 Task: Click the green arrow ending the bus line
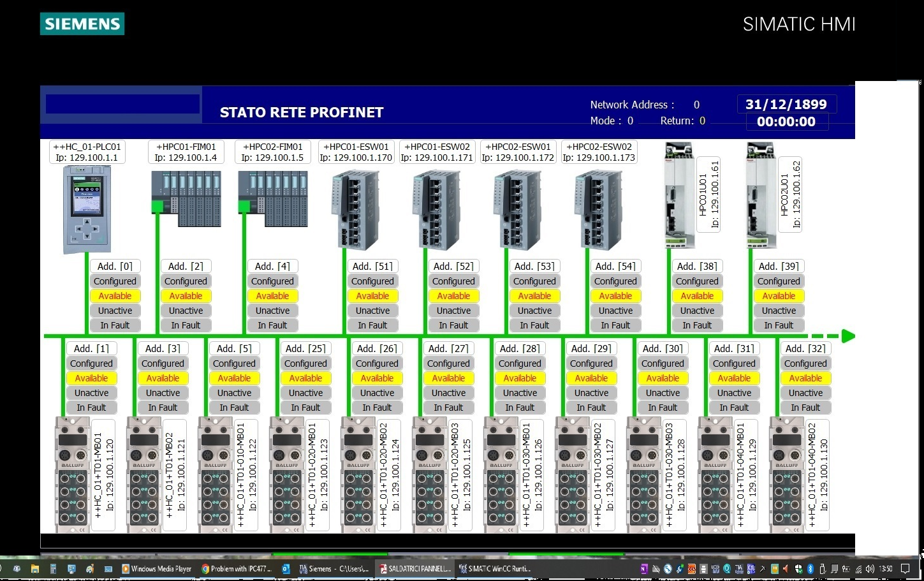click(x=847, y=335)
